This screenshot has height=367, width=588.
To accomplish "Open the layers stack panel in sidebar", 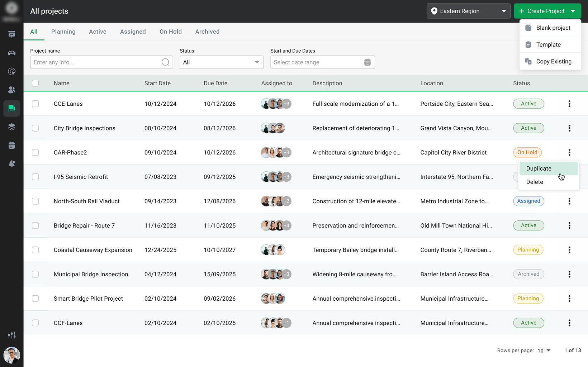I will tap(11, 127).
